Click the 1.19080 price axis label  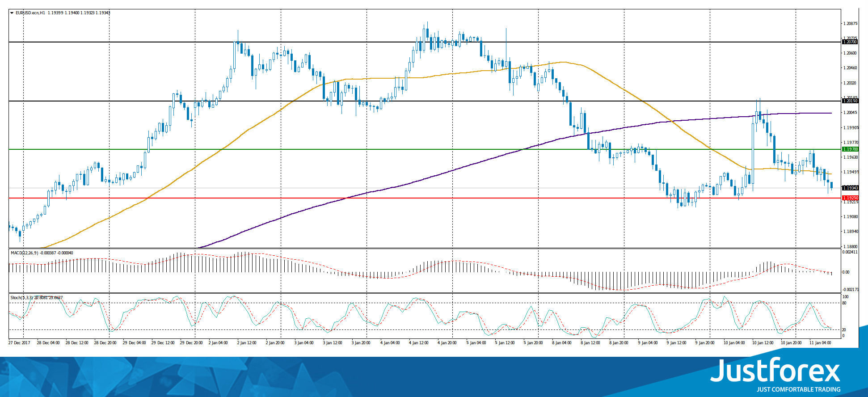coord(851,217)
